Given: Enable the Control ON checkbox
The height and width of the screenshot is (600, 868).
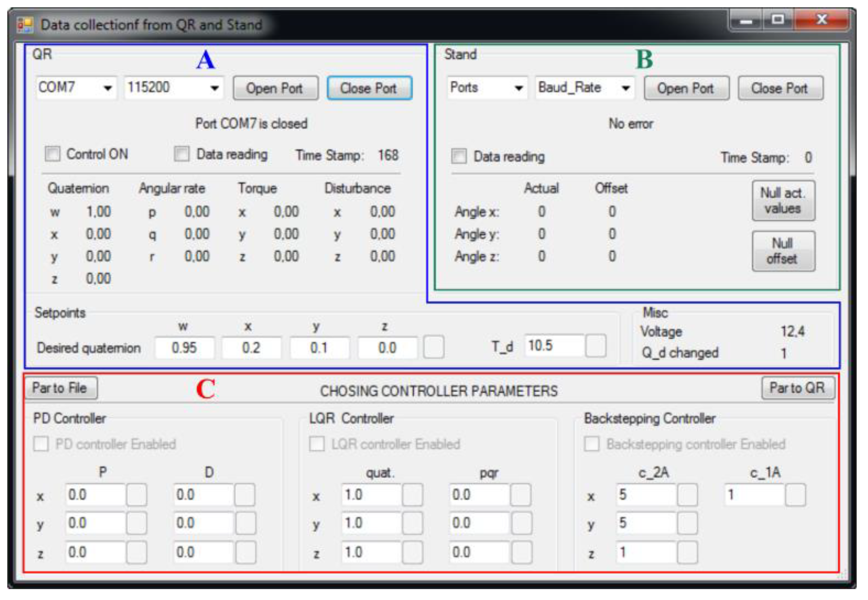Looking at the screenshot, I should coord(53,154).
